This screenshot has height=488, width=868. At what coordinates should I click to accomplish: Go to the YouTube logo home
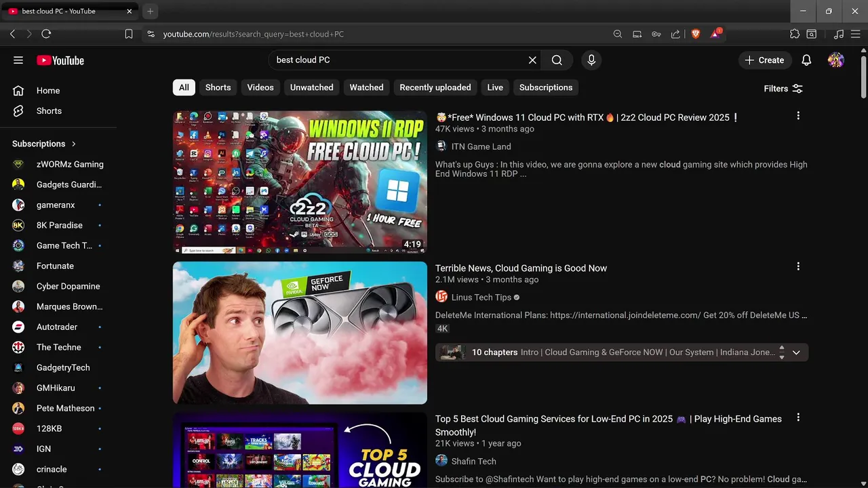point(60,60)
